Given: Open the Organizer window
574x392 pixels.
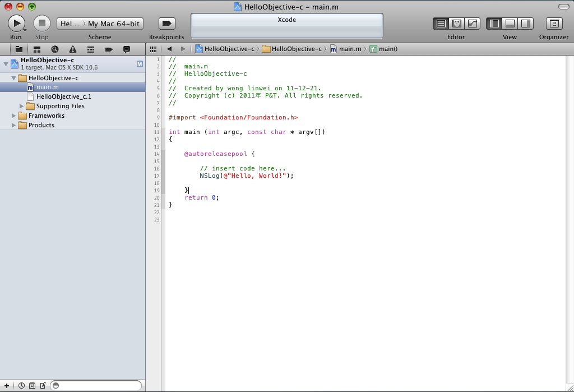Looking at the screenshot, I should pyautogui.click(x=554, y=24).
